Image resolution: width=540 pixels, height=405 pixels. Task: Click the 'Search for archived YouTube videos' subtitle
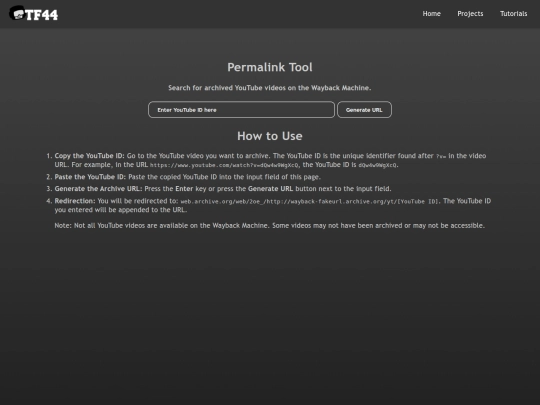tap(270, 88)
